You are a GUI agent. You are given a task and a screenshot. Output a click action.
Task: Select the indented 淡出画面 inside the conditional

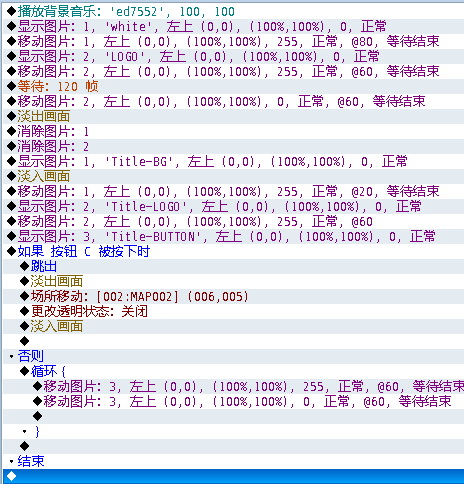[x=233, y=282]
